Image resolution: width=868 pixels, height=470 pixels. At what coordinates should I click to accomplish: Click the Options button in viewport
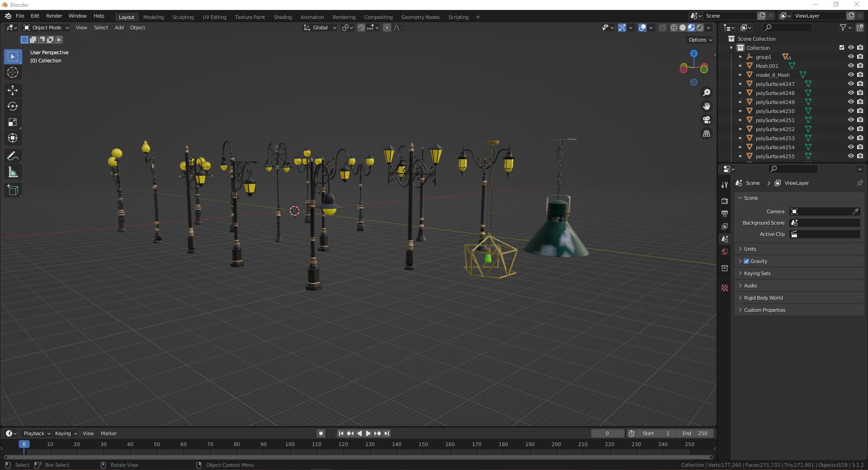pyautogui.click(x=700, y=40)
